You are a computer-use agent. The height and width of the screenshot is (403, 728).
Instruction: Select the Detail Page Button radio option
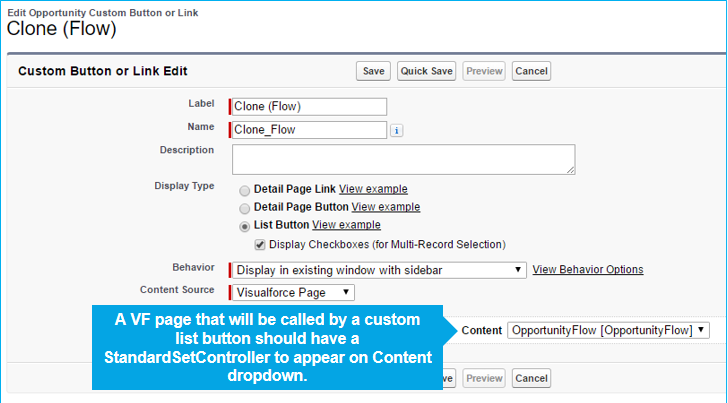(x=245, y=208)
